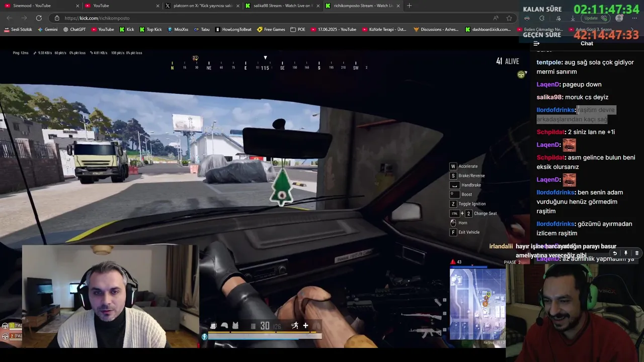Open the Kick bookmark
Viewport: 644px width, 362px height.
[x=127, y=30]
